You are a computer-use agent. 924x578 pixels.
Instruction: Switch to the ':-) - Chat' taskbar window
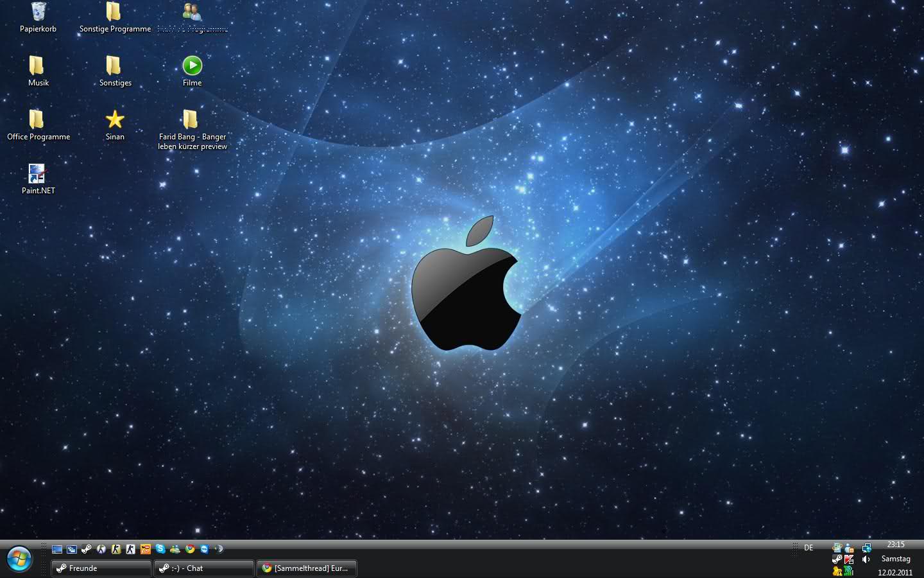coord(203,568)
